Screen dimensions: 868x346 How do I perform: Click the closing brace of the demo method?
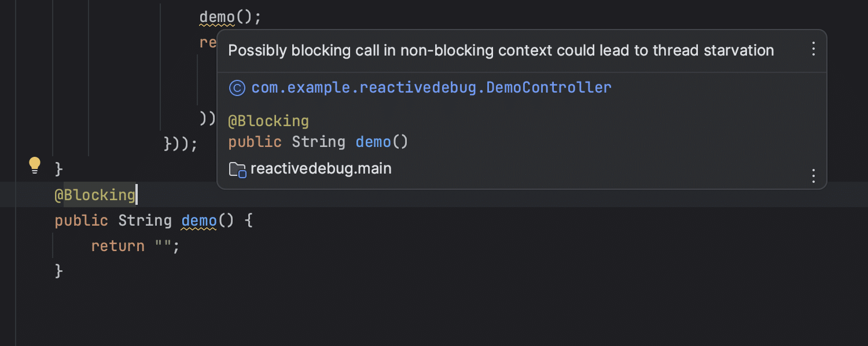tap(58, 271)
